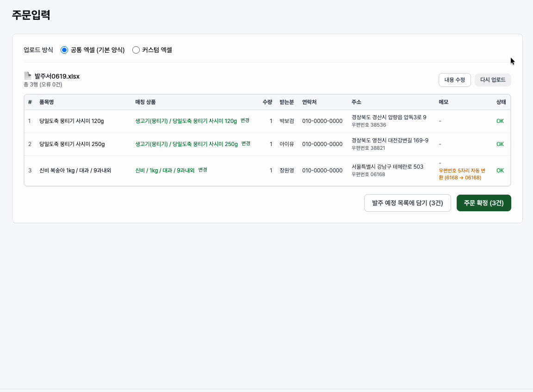Viewport: 533px width, 392px height.
Task: Click phone number in 박보검 row
Action: [322, 121]
